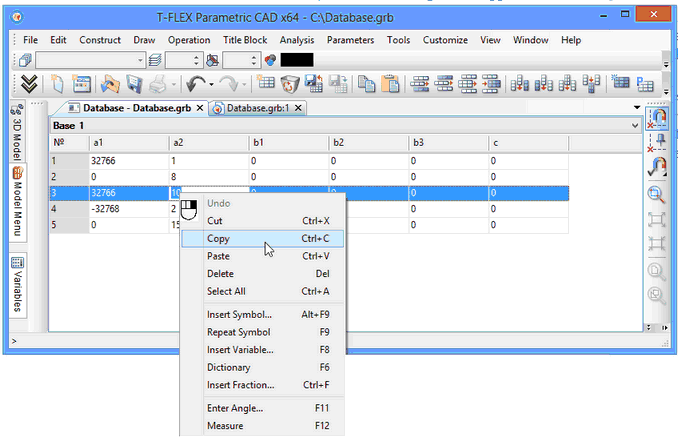Viewport: 678px width, 438px height.
Task: Save the document via floppy disk icon
Action: click(134, 83)
